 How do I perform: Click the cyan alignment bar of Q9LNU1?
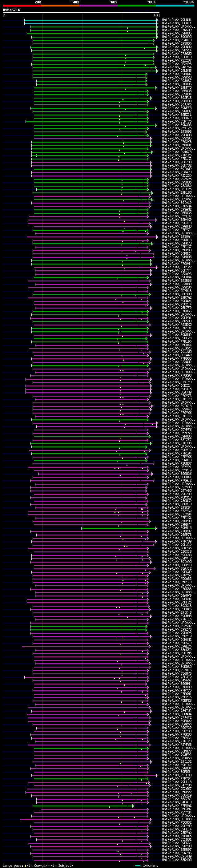click(x=91, y=20)
